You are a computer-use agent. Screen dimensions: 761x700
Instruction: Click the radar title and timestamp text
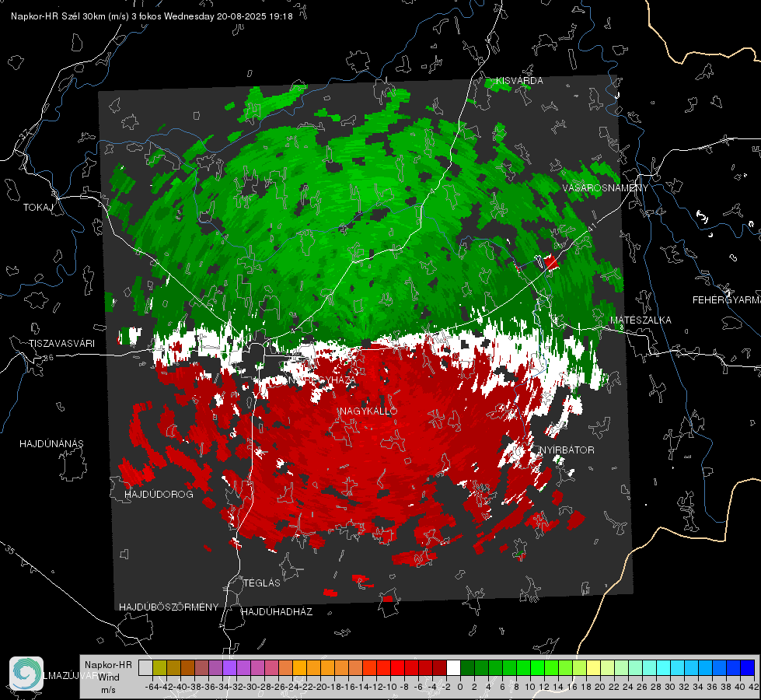[152, 16]
